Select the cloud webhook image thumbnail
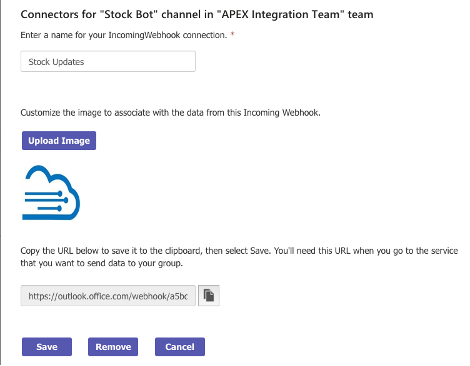 pos(51,192)
